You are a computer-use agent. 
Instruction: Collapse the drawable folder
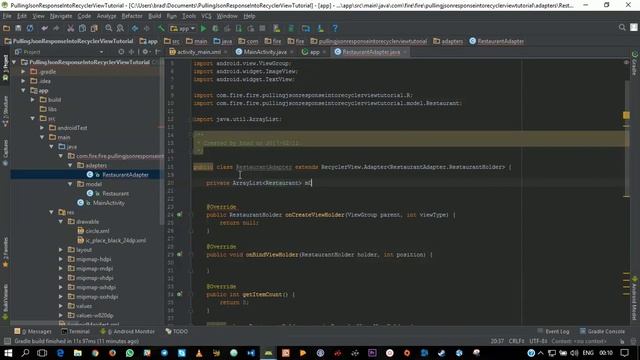click(x=61, y=222)
